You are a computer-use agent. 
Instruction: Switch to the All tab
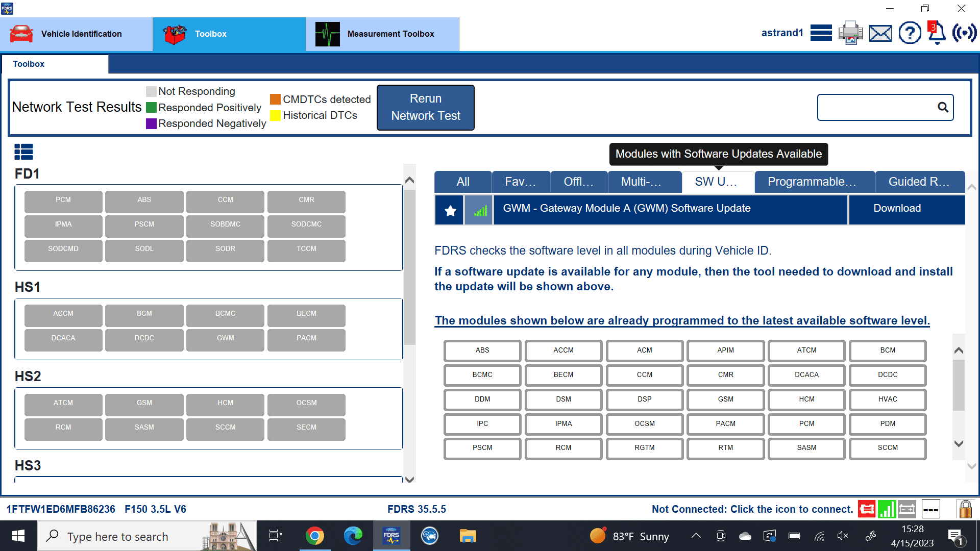(x=463, y=182)
